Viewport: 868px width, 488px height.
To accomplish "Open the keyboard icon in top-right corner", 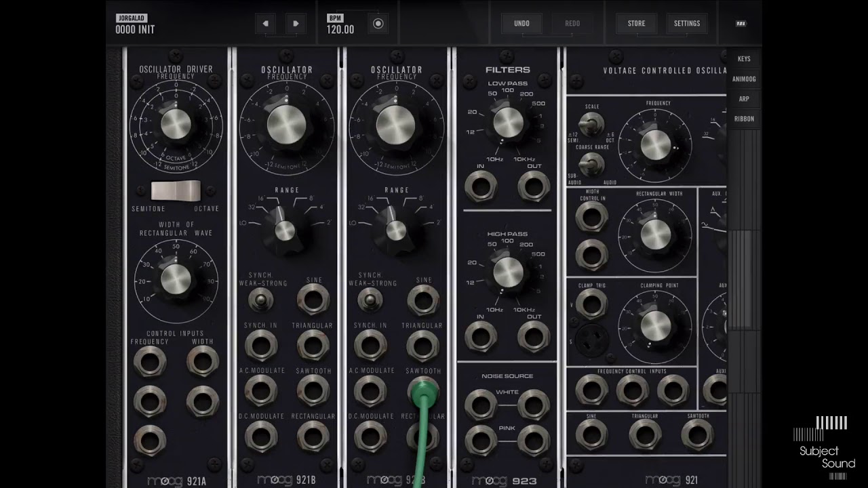I will tap(741, 24).
